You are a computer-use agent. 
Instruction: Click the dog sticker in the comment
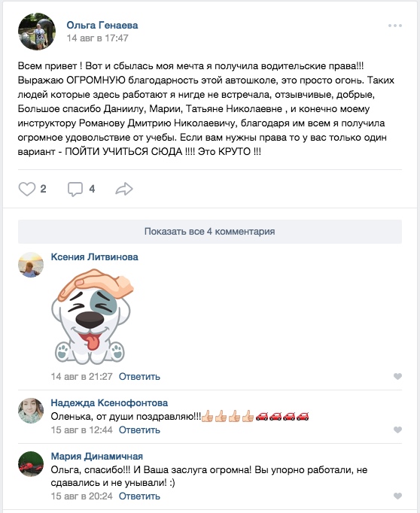(x=93, y=317)
